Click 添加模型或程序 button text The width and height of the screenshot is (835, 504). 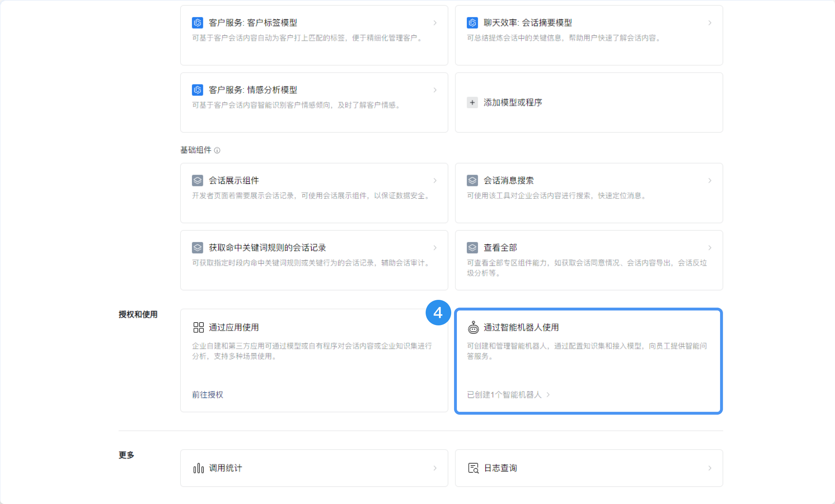[513, 102]
